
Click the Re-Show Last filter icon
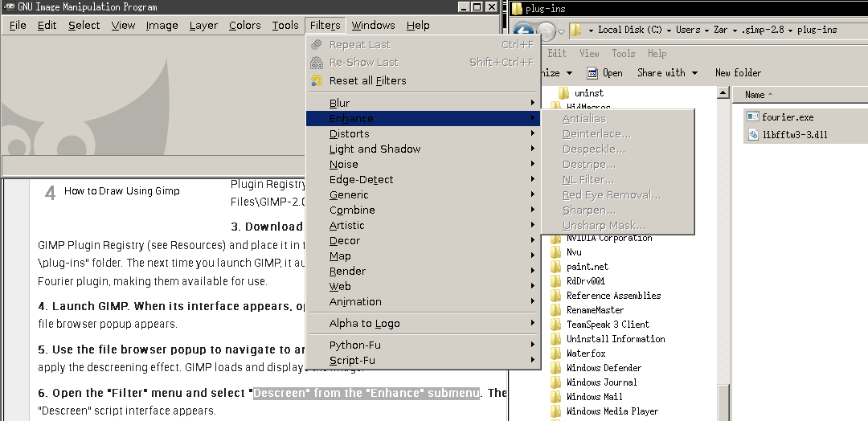coord(316,63)
